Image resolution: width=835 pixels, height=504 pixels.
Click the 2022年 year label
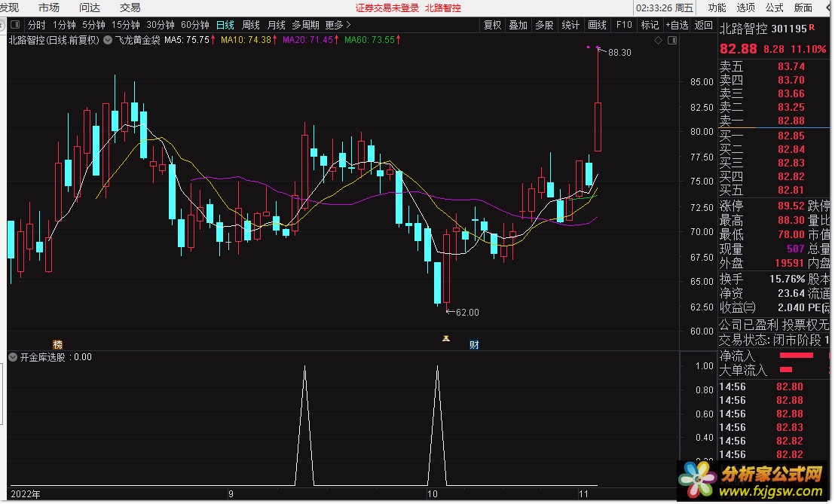coord(25,494)
